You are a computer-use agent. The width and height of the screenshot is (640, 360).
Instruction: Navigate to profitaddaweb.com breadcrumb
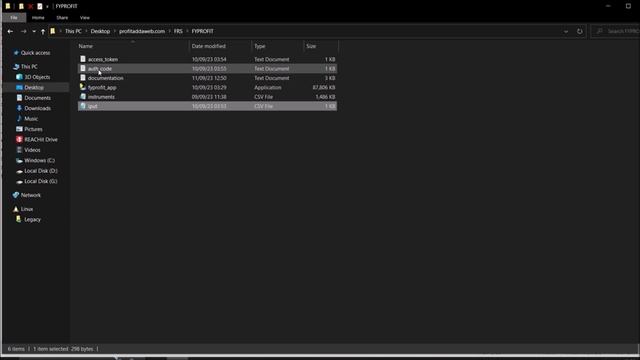[x=142, y=31]
